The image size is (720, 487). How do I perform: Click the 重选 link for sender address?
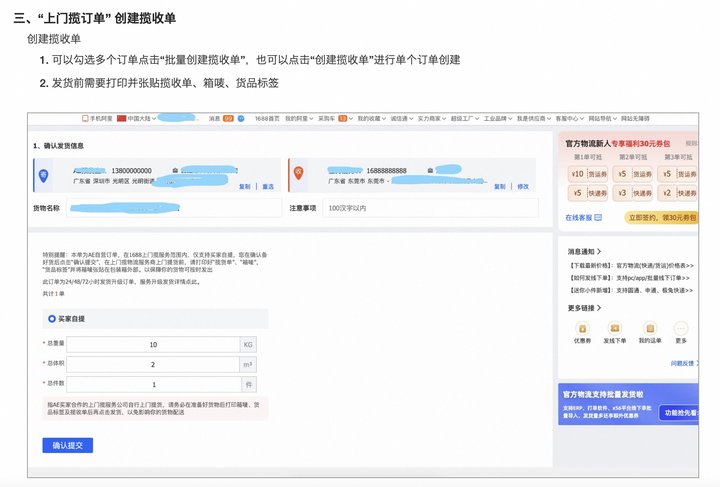pos(268,186)
